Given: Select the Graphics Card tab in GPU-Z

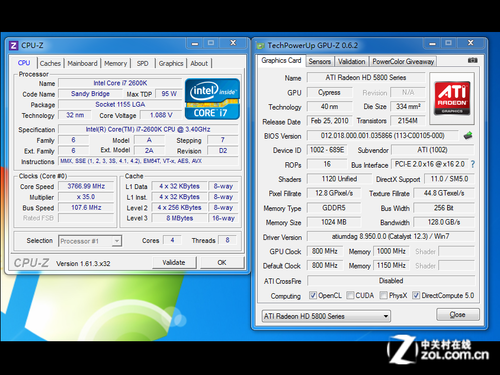Looking at the screenshot, I should pyautogui.click(x=281, y=60).
